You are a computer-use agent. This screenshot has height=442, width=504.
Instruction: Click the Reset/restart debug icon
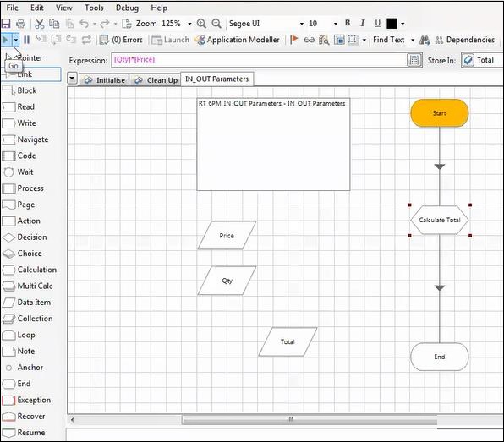[x=86, y=40]
